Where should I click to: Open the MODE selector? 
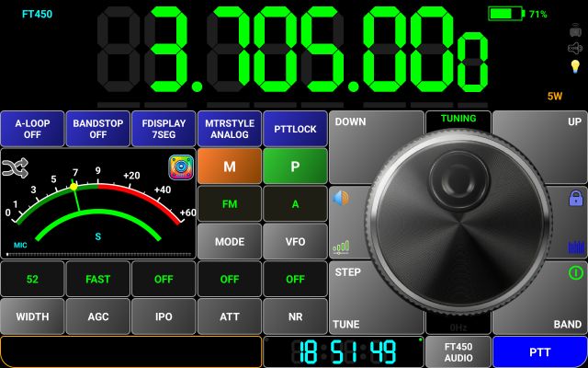click(229, 242)
